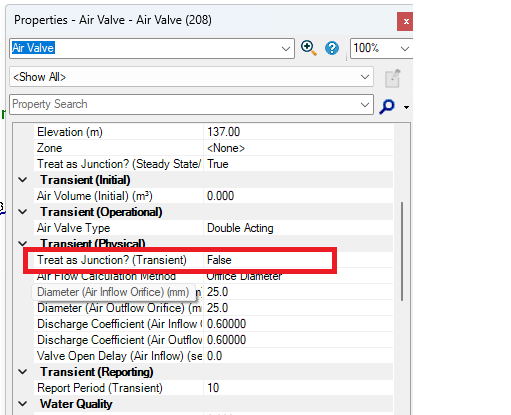Click the Elevation value 137.00
511x415 pixels.
coord(298,132)
